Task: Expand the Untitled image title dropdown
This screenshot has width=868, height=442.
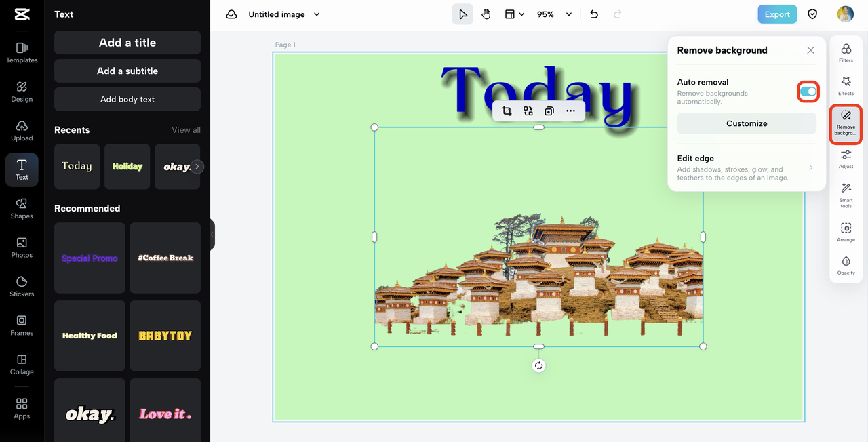Action: tap(317, 14)
